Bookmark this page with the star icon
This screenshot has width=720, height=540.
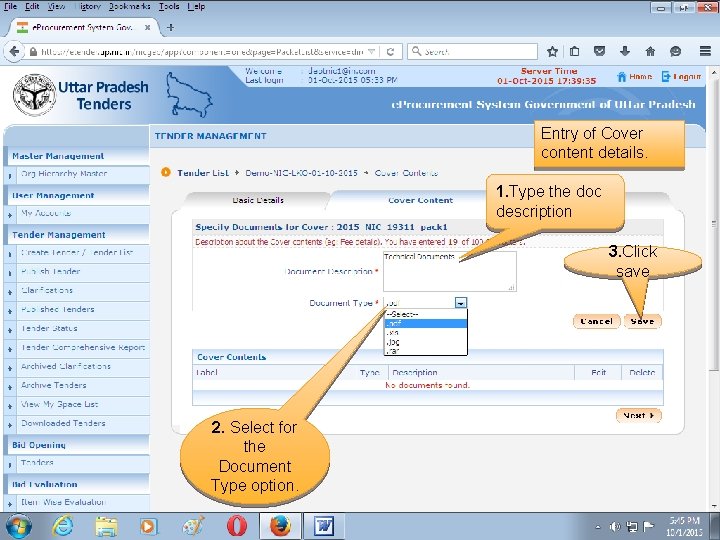552,51
